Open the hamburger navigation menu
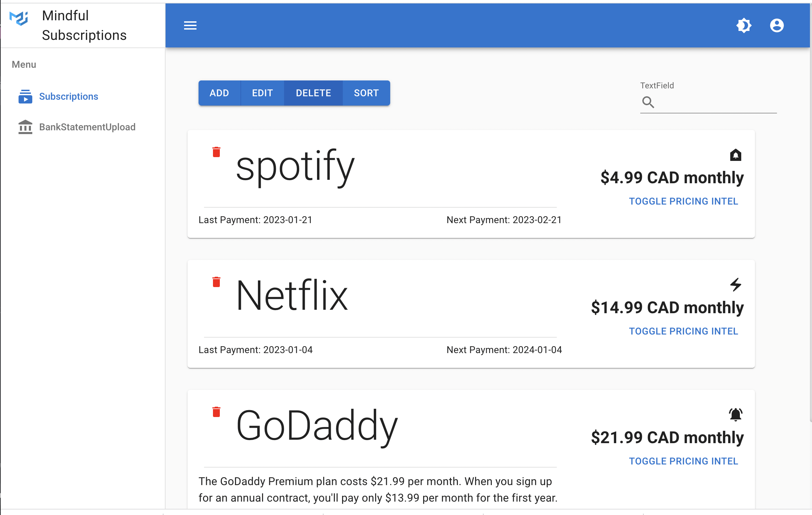 [x=190, y=25]
